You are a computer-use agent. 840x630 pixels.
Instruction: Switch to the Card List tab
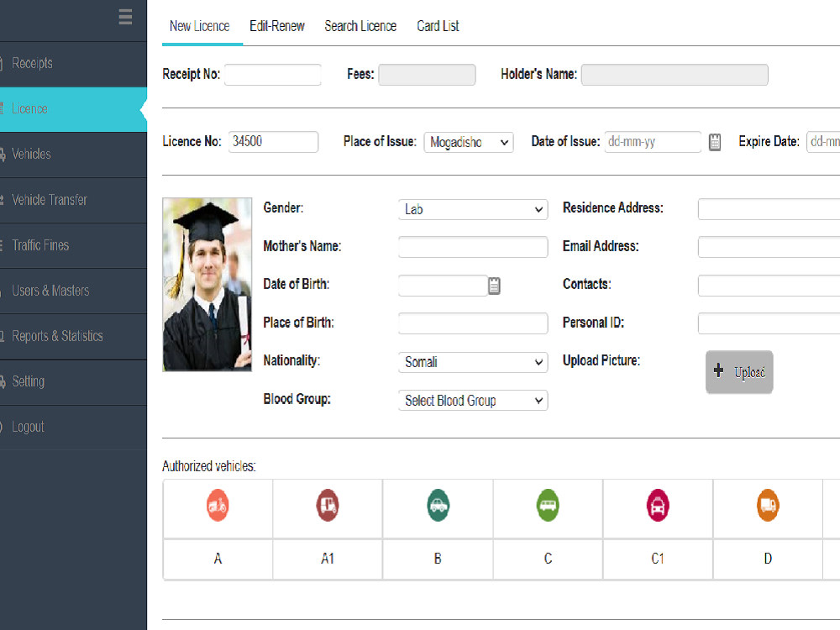438,26
